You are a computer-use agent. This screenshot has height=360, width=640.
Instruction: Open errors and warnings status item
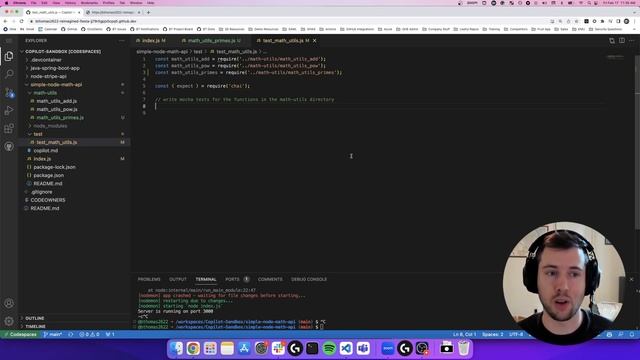89,334
